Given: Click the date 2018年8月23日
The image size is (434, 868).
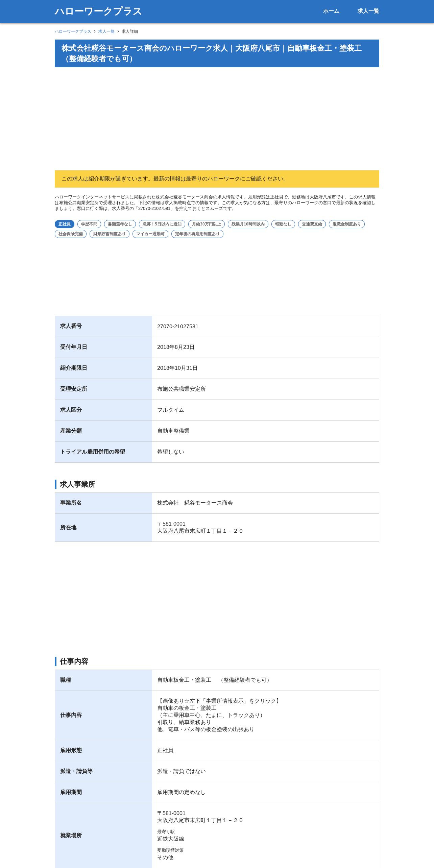Looking at the screenshot, I should 176,347.
